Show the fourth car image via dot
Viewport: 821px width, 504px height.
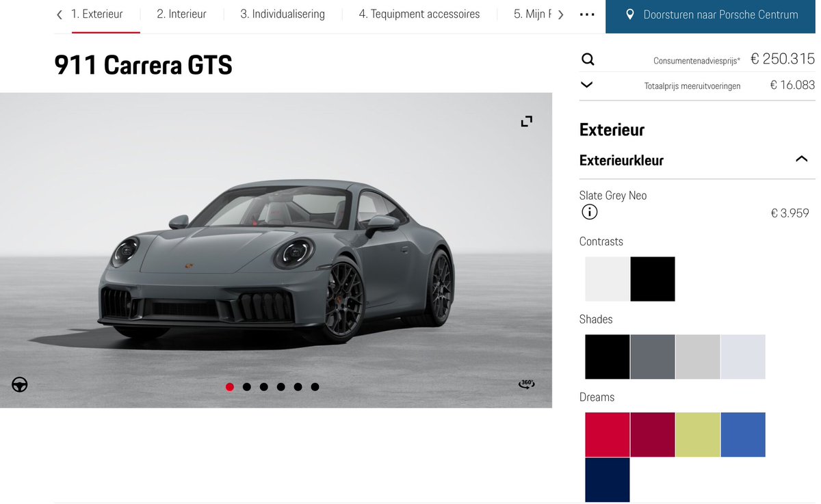click(281, 387)
